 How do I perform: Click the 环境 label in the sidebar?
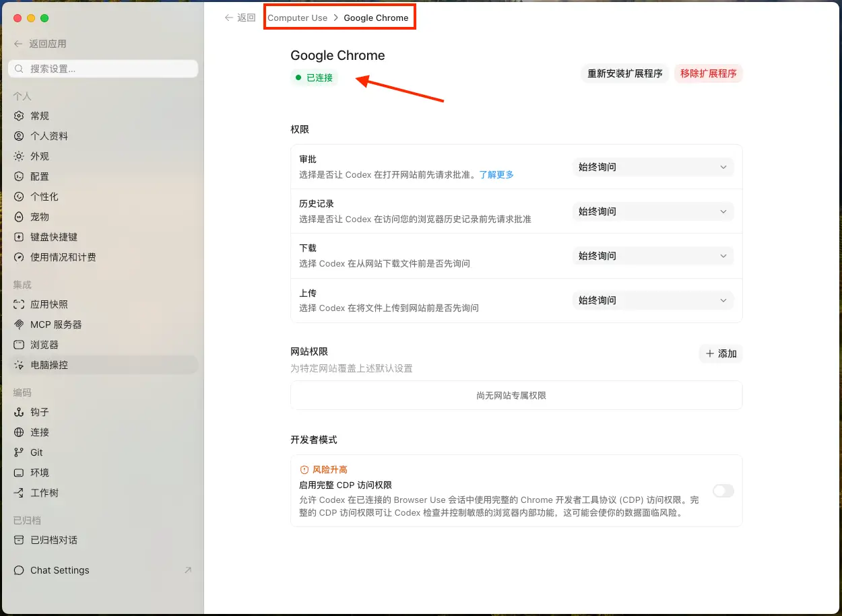pos(40,473)
